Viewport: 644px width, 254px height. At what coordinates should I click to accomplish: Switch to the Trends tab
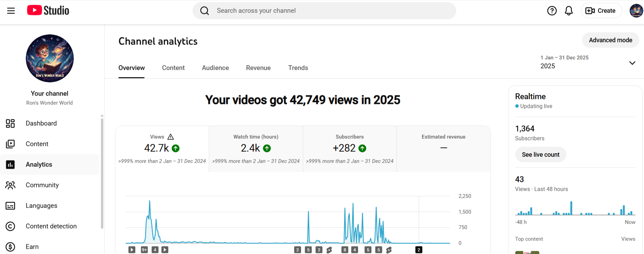tap(298, 68)
